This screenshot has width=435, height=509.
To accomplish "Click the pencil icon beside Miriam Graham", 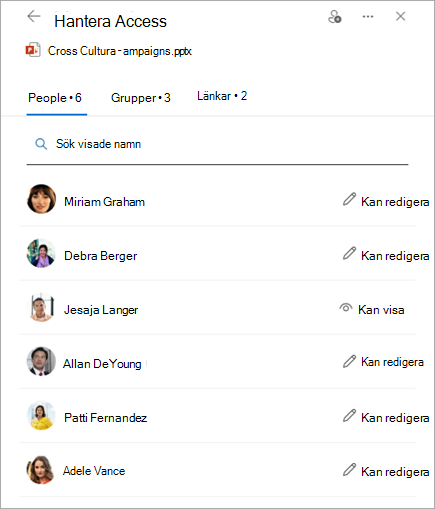I will (349, 199).
